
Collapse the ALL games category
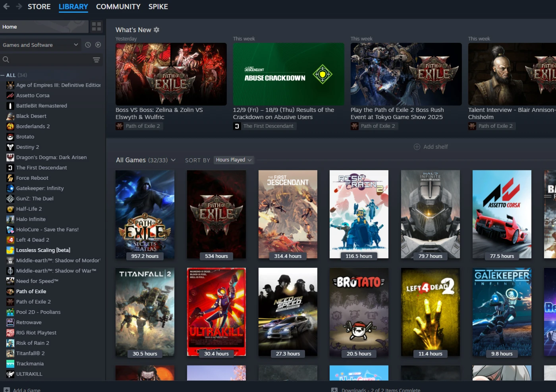tap(3, 75)
